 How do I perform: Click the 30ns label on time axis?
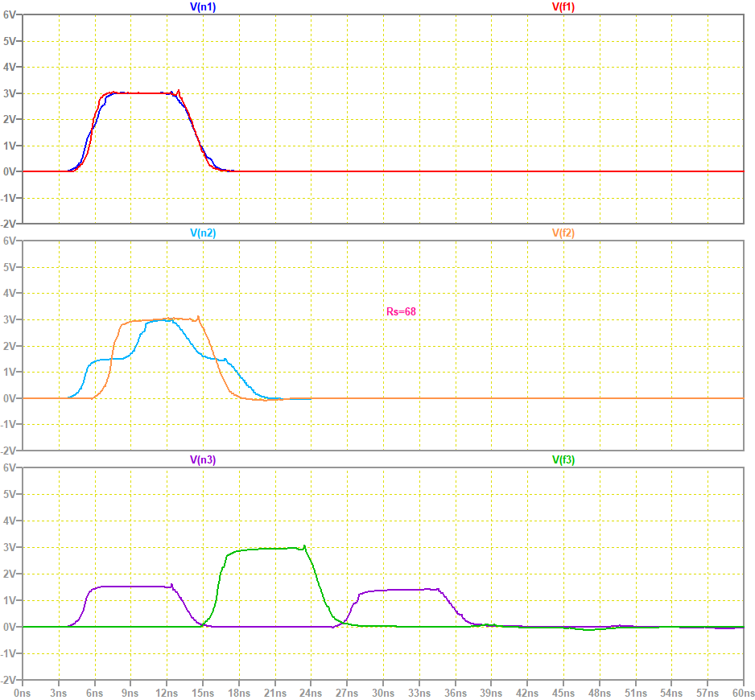[x=383, y=691]
